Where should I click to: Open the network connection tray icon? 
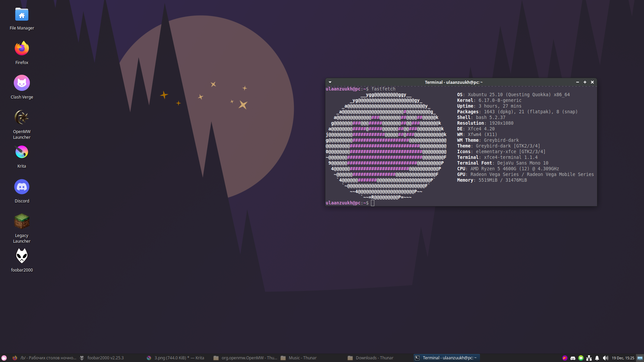[589, 358]
